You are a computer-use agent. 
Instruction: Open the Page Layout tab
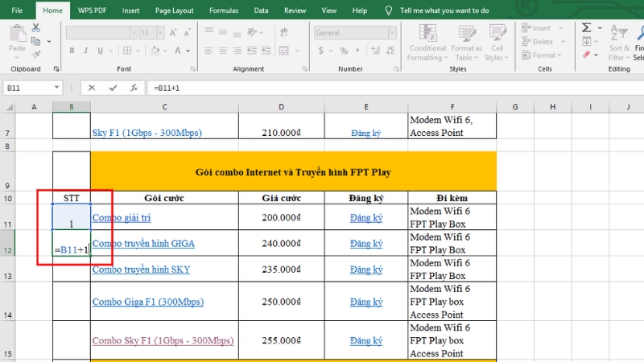tap(174, 10)
